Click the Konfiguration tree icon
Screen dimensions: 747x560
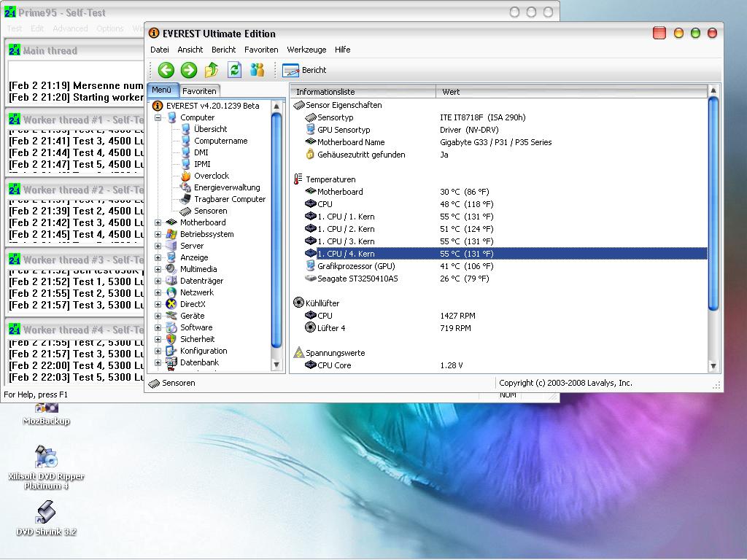(171, 351)
